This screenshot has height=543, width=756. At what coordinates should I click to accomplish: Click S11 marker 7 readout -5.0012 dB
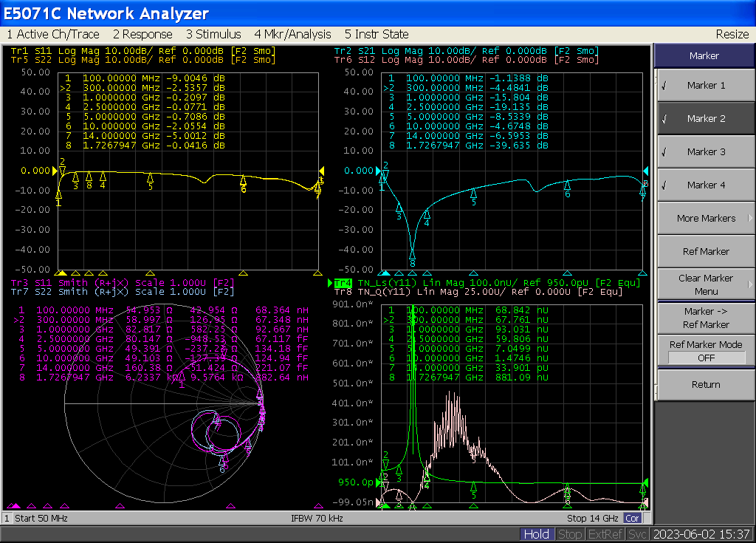pos(195,136)
